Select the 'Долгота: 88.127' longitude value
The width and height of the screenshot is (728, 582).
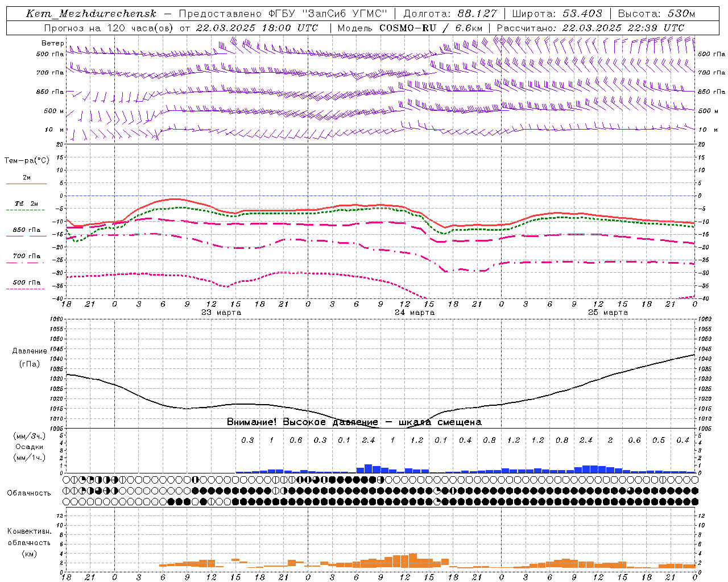(450, 14)
